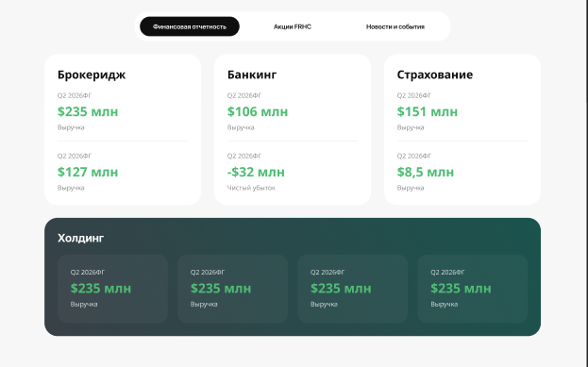This screenshot has height=367, width=588.
Task: Click Q2 2026ФГ above $127 млн
Action: (75, 156)
